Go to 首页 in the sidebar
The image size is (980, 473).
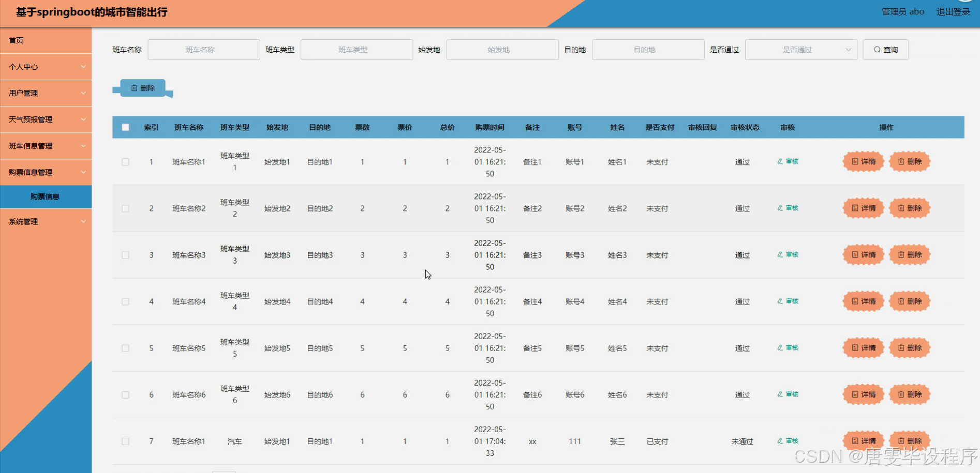point(46,40)
